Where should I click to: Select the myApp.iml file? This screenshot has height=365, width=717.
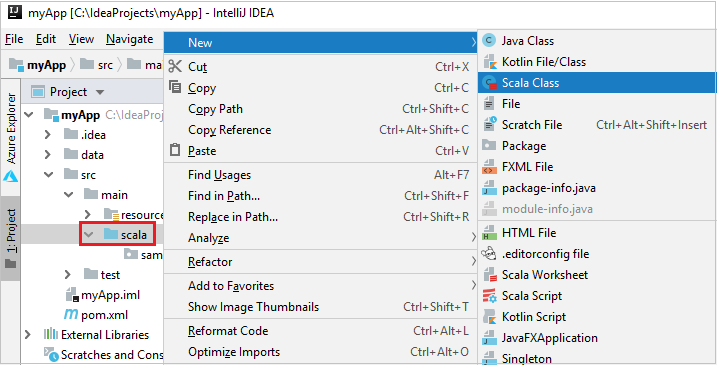coord(103,295)
